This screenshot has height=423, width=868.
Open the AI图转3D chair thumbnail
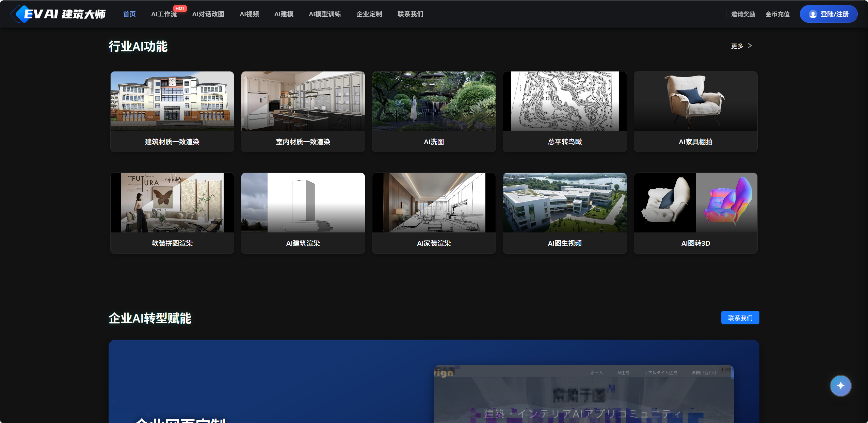pyautogui.click(x=696, y=202)
